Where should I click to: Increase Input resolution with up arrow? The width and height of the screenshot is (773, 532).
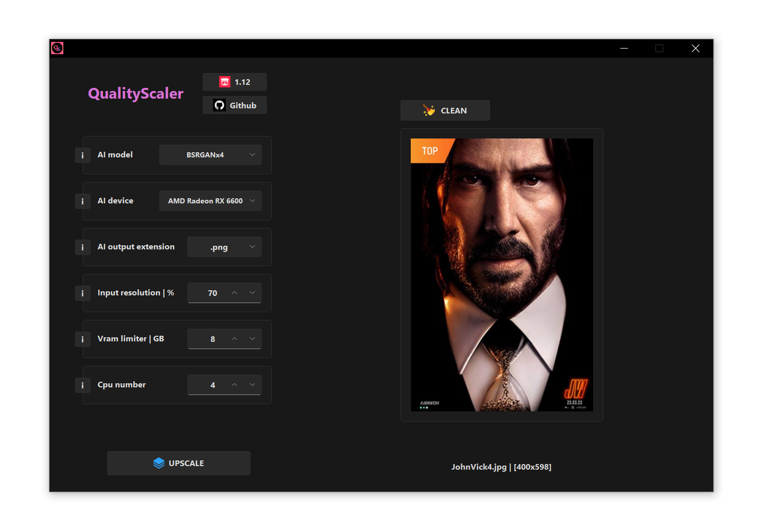coord(235,293)
